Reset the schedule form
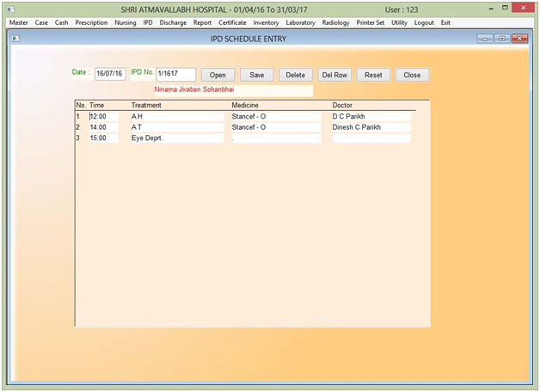 [373, 75]
